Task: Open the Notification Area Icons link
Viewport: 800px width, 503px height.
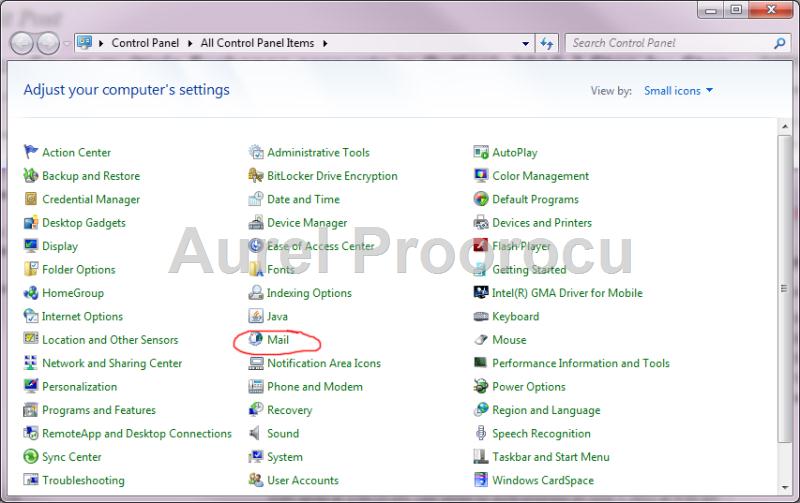Action: click(x=324, y=363)
